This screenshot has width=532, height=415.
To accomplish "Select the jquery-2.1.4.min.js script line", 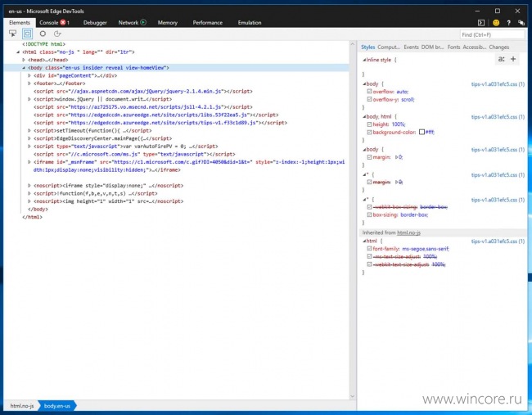I will (x=143, y=91).
